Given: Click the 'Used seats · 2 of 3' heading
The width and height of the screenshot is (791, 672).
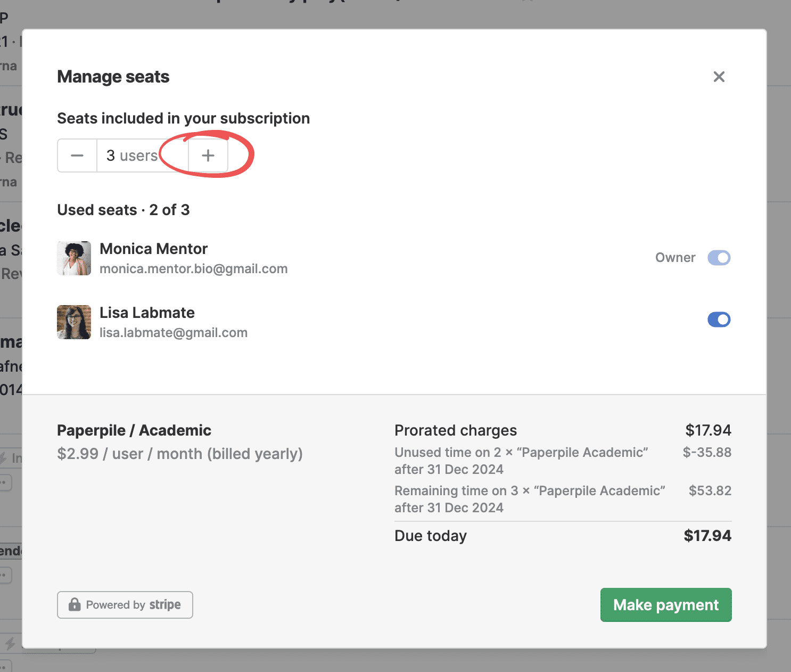Looking at the screenshot, I should (123, 210).
